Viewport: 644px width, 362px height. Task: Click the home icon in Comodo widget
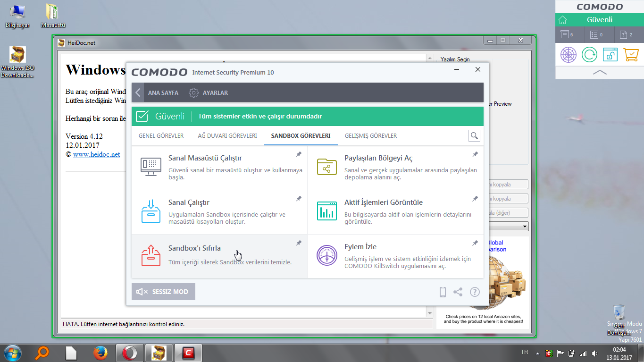point(562,20)
